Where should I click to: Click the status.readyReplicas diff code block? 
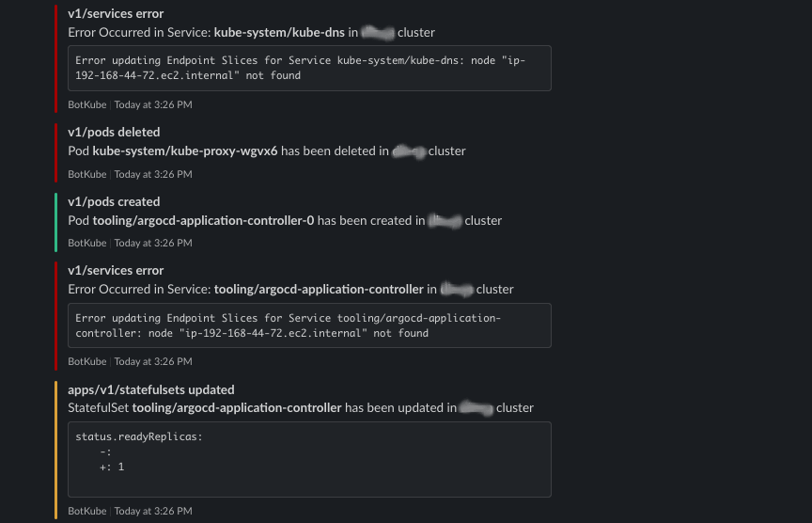click(x=309, y=459)
